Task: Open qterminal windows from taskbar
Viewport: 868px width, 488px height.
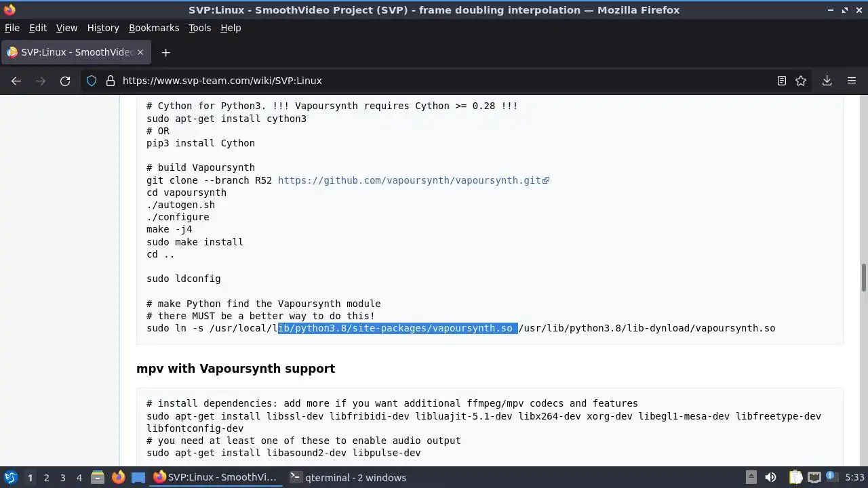Action: coord(349,478)
